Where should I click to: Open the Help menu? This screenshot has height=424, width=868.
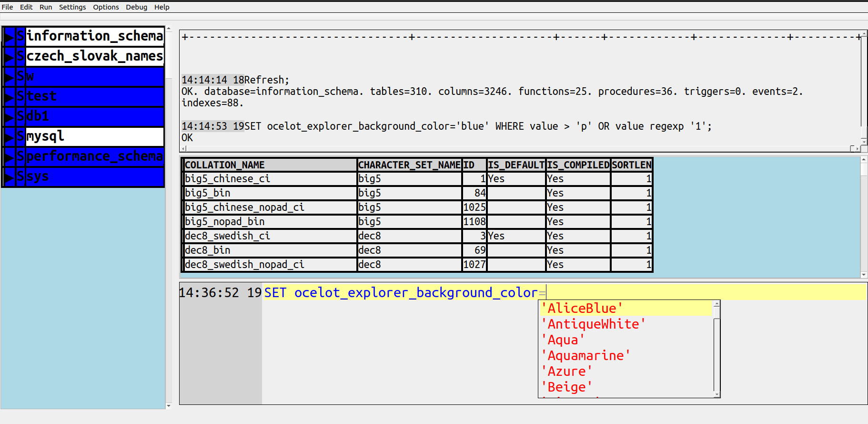[x=161, y=7]
